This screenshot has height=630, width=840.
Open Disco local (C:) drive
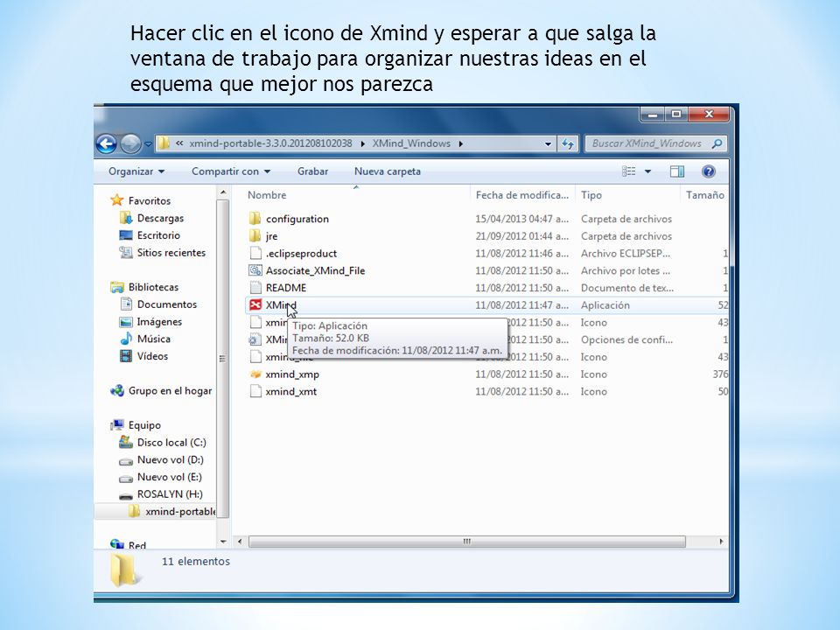171,443
